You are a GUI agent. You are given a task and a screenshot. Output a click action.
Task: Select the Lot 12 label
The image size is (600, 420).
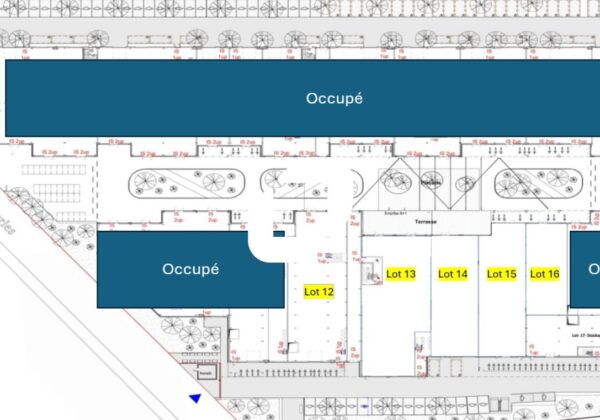click(318, 291)
